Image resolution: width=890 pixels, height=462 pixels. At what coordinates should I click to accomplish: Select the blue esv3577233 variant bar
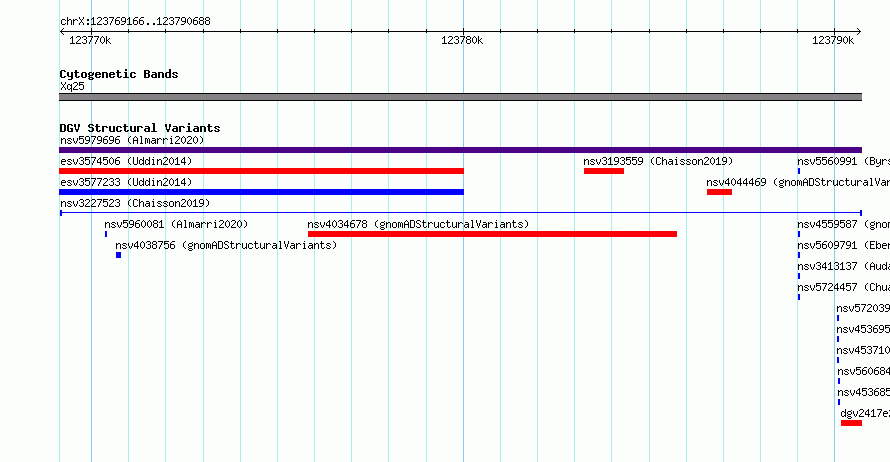click(261, 192)
